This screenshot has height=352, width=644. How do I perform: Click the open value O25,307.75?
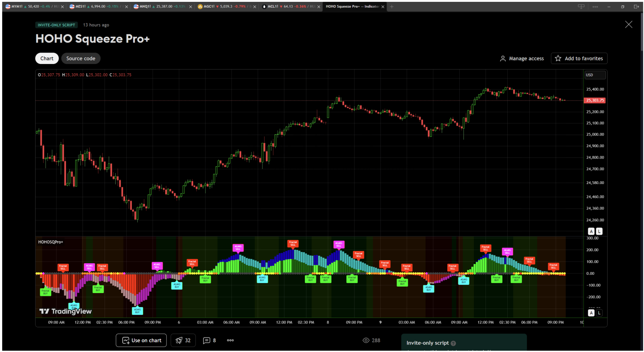pyautogui.click(x=49, y=75)
